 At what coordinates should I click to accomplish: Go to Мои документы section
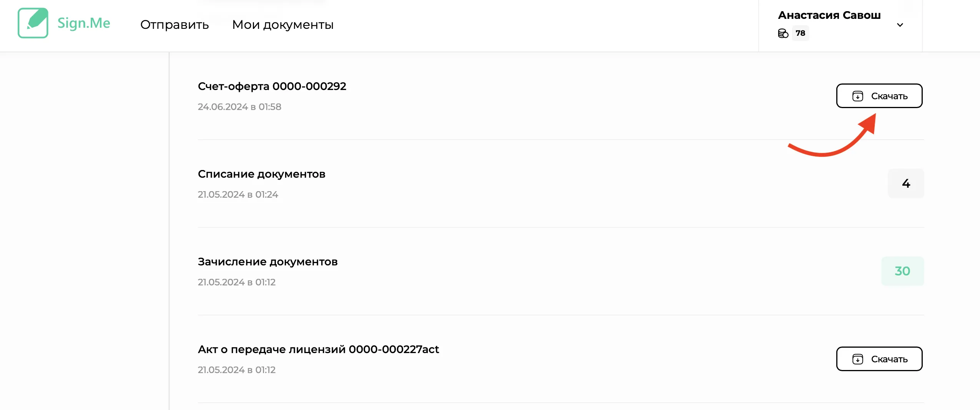click(283, 25)
